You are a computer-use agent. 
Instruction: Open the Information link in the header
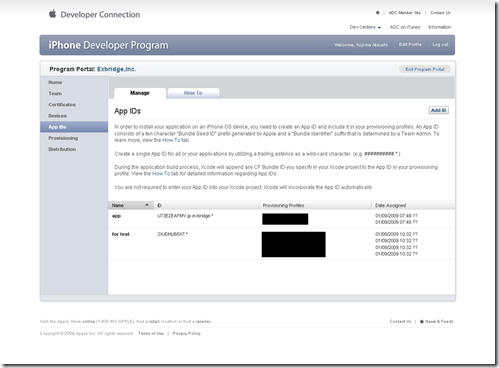[x=439, y=27]
